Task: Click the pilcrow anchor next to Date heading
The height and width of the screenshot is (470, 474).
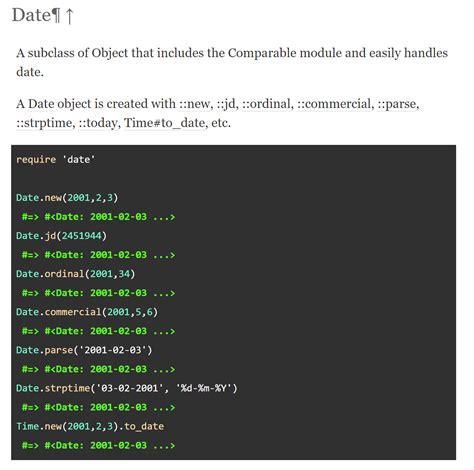Action: (56, 16)
